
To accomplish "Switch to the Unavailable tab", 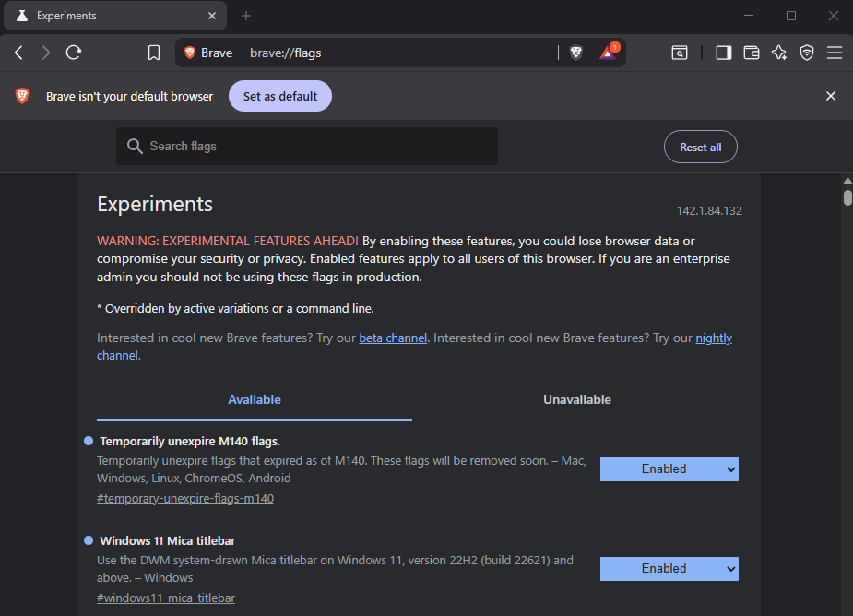I will tap(577, 399).
